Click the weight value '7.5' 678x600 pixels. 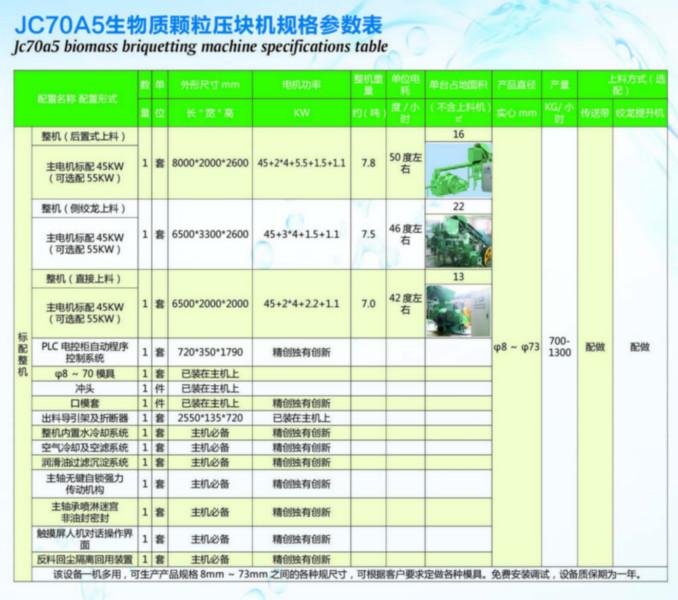point(368,234)
